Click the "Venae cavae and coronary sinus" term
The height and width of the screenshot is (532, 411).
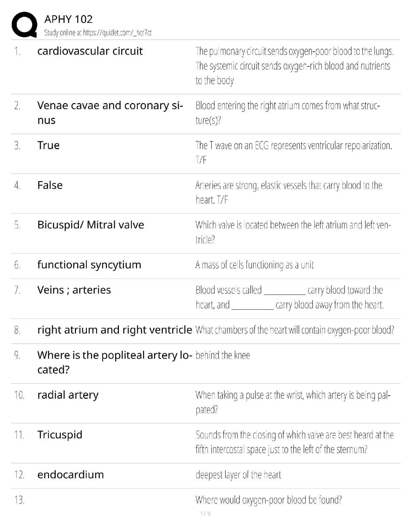click(x=110, y=113)
